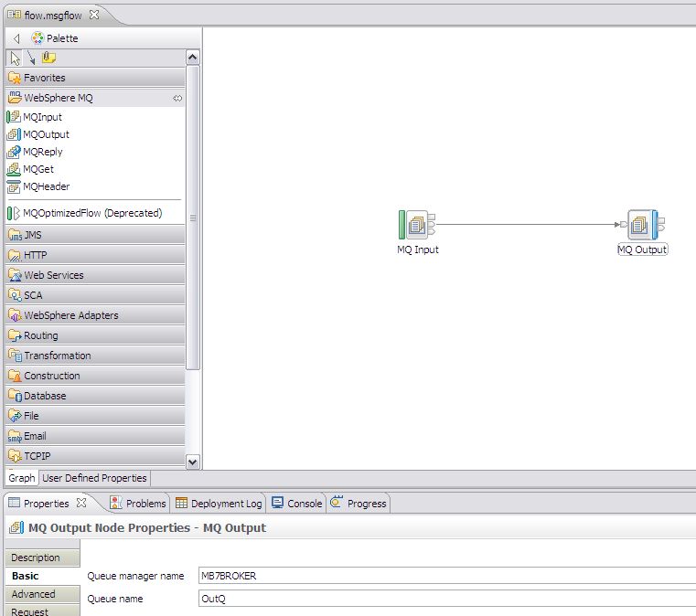
Task: Expand the File drawer
Action: tap(95, 416)
